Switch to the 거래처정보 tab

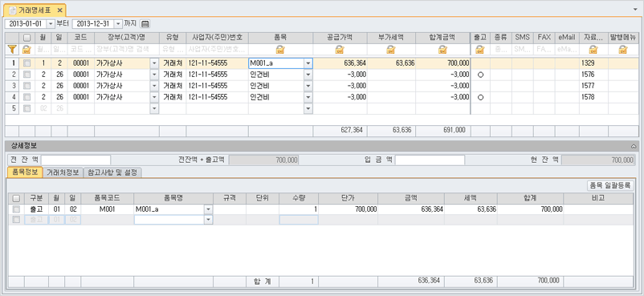coord(63,172)
